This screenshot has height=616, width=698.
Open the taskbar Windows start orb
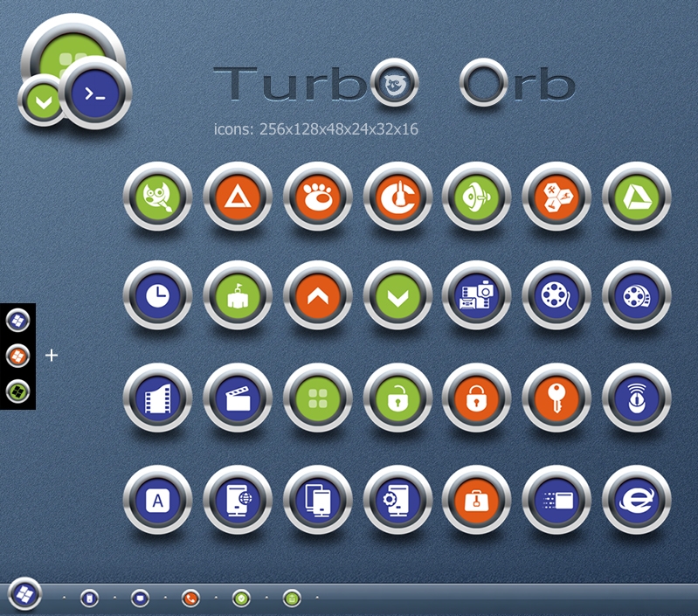coord(24,594)
